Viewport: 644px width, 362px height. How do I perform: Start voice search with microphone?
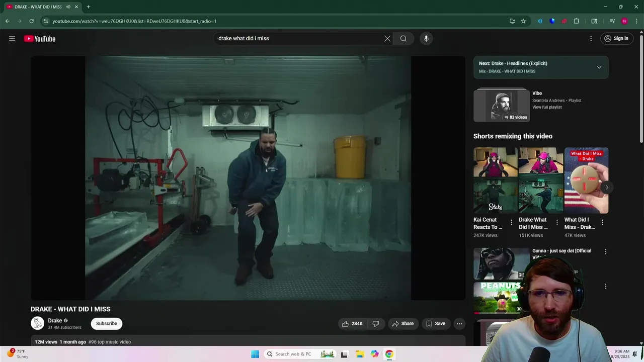(x=426, y=38)
